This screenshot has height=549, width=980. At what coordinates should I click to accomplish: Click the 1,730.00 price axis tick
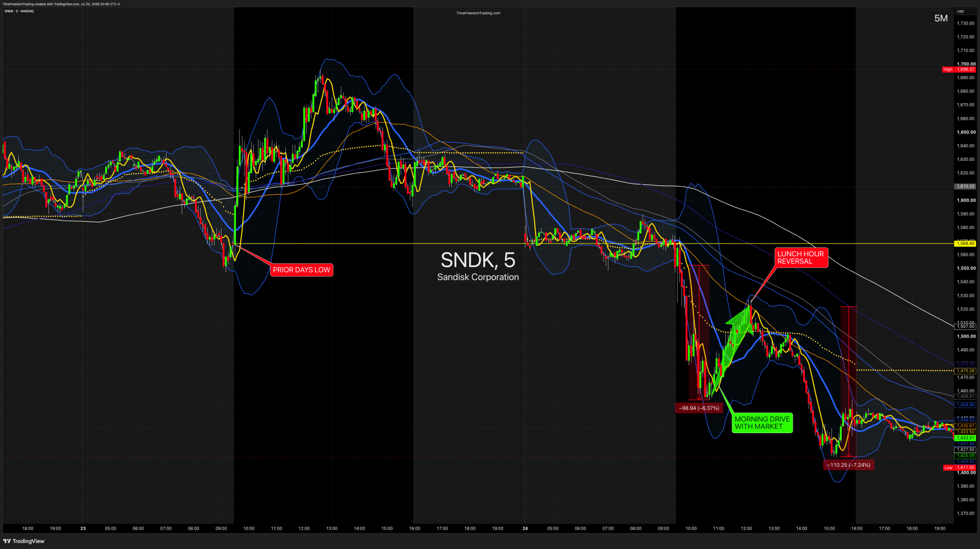[x=966, y=23]
